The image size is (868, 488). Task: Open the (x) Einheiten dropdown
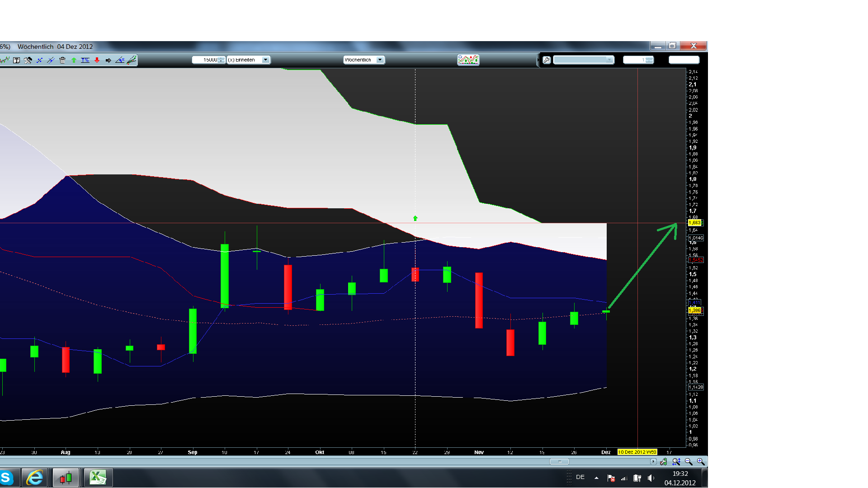tap(265, 60)
